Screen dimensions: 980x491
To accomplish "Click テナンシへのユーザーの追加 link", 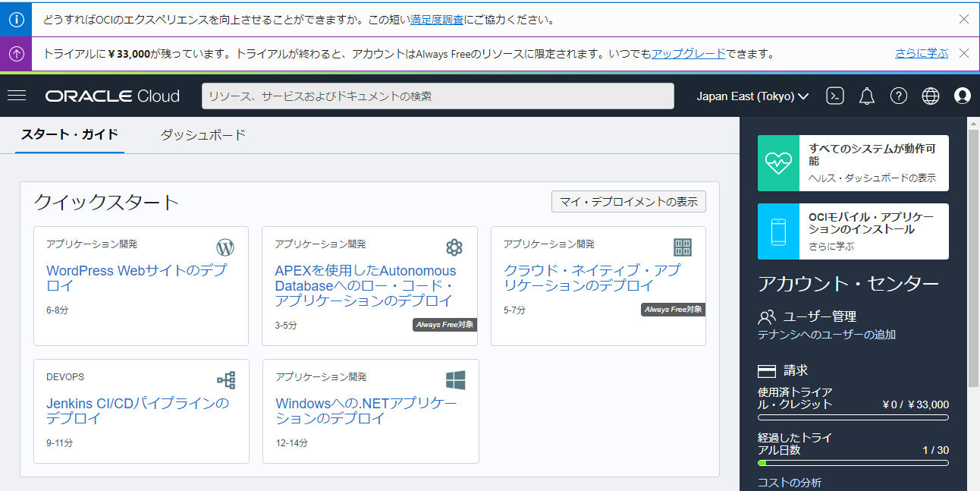I will click(827, 335).
